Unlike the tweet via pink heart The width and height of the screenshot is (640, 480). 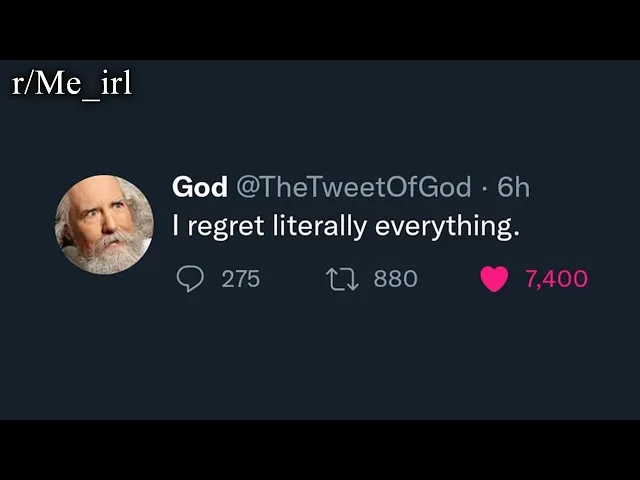click(494, 279)
